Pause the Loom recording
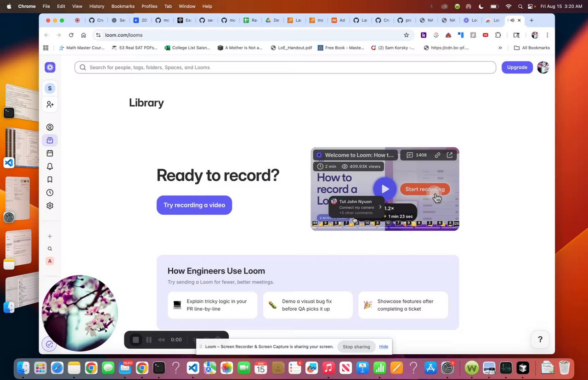Image resolution: width=588 pixels, height=380 pixels. coord(149,340)
